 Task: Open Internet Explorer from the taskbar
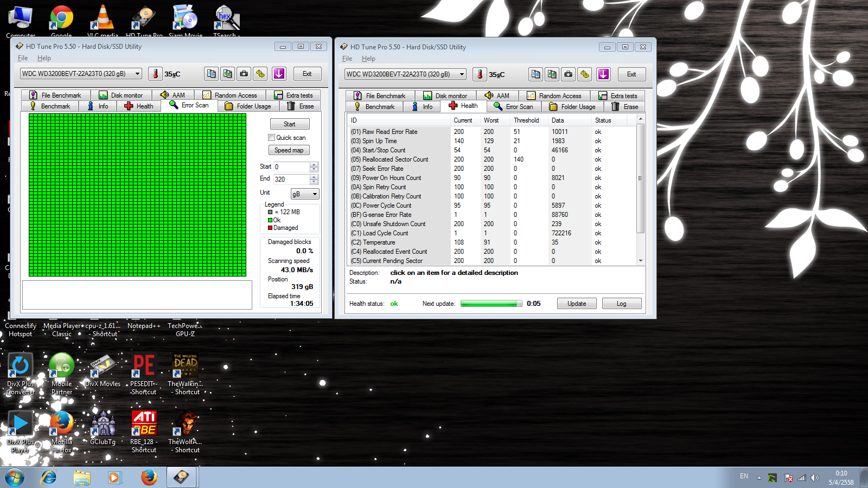point(49,477)
